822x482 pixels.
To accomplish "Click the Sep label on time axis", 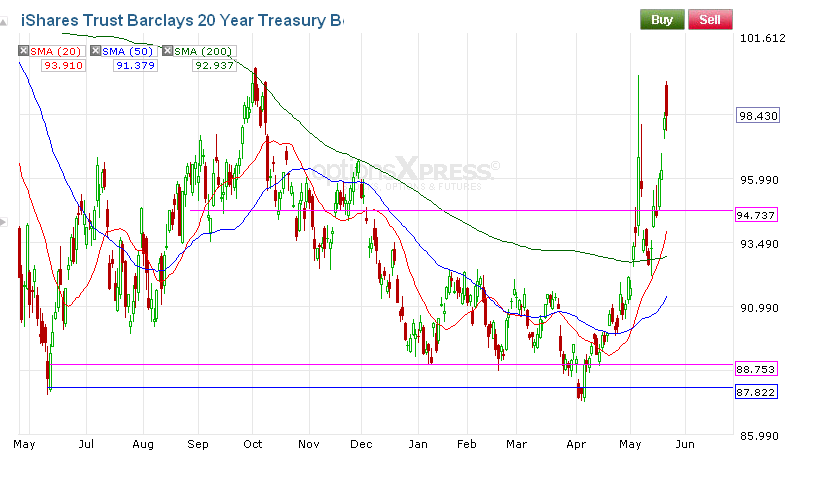I will click(198, 444).
